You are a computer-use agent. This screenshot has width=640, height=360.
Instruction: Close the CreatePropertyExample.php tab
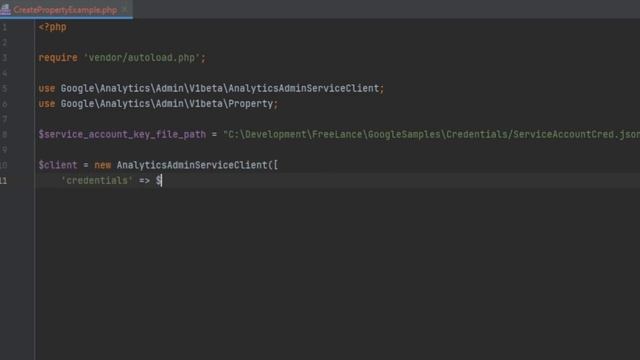(125, 10)
